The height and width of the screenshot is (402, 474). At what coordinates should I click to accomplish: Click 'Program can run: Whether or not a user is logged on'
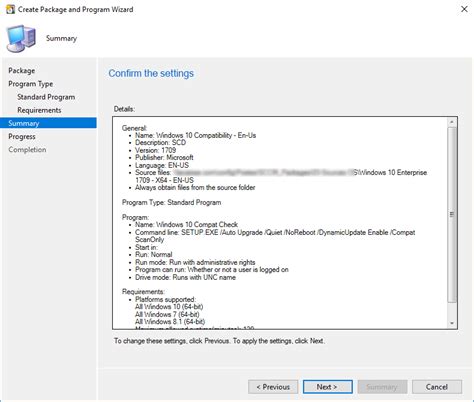(212, 270)
